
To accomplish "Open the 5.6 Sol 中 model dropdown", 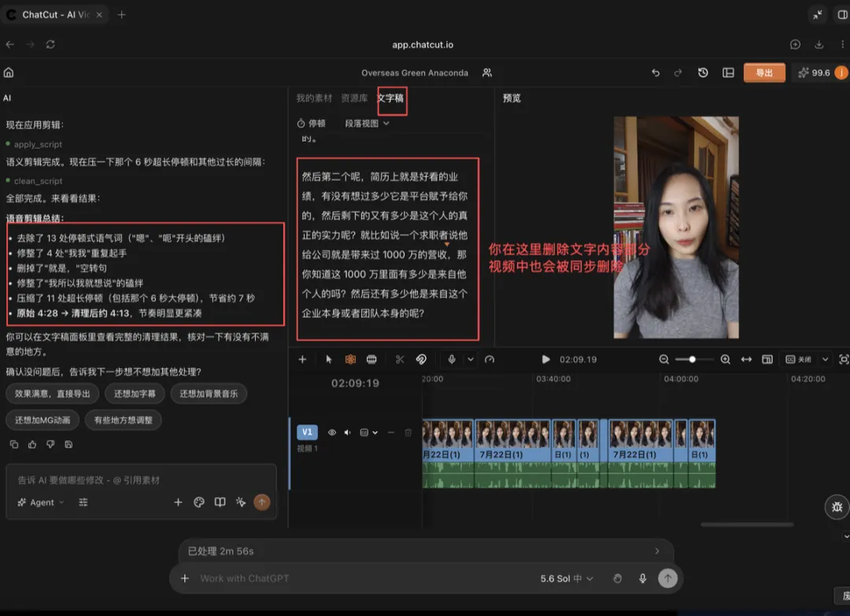I will (567, 578).
